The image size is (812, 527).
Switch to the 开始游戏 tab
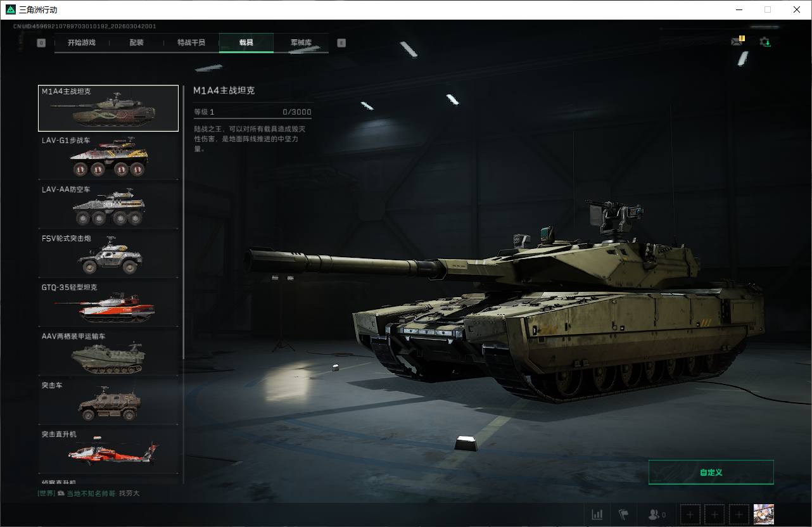coord(82,42)
